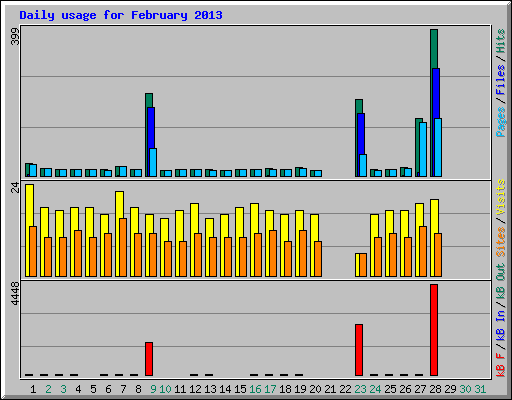Click the 'Pages' legend text

tap(501, 122)
